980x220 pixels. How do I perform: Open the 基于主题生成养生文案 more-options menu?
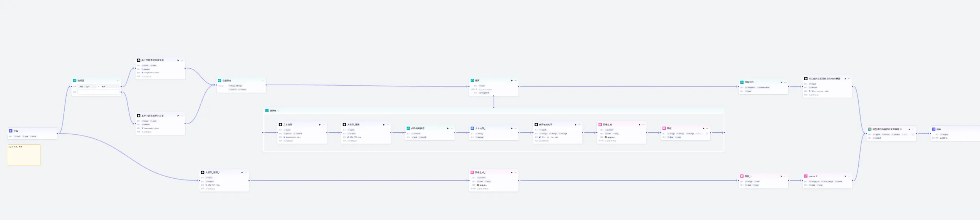coord(182,115)
